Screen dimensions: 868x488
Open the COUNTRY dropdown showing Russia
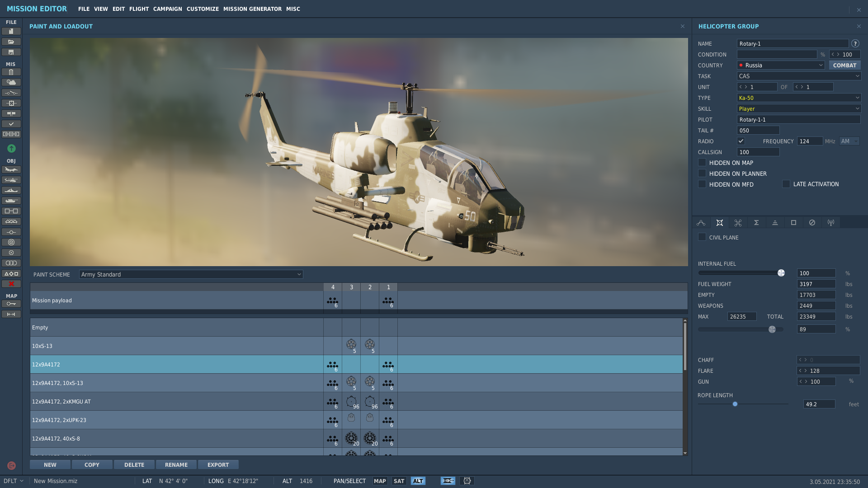(781, 65)
